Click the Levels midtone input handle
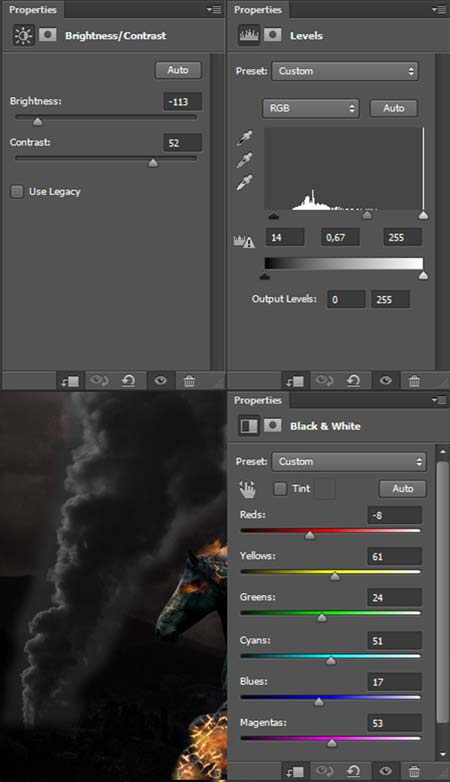The height and width of the screenshot is (782, 450). (367, 215)
